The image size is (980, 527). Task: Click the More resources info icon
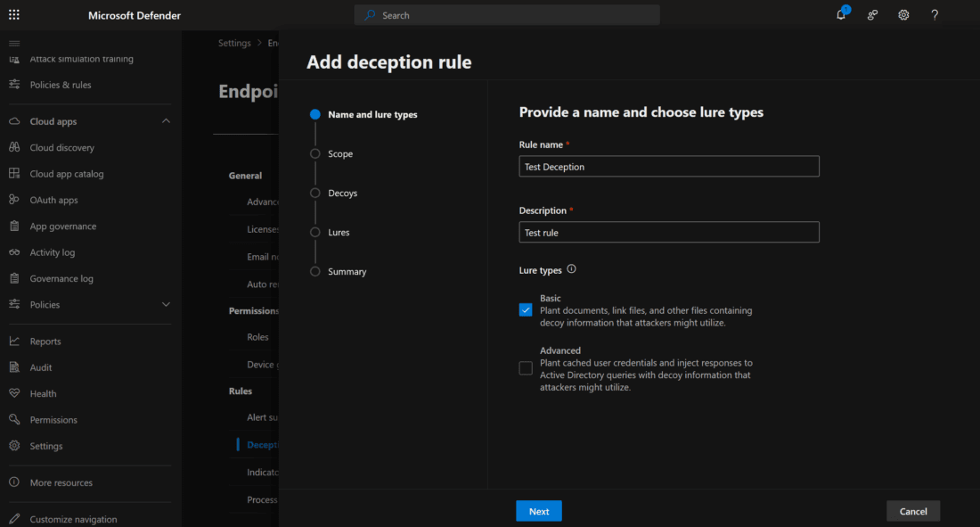tap(14, 482)
